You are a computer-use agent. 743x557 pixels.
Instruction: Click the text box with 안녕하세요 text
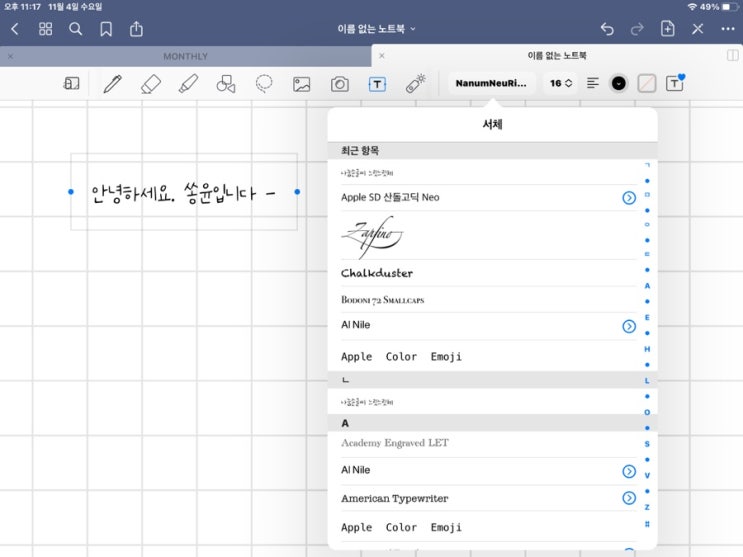coord(184,192)
